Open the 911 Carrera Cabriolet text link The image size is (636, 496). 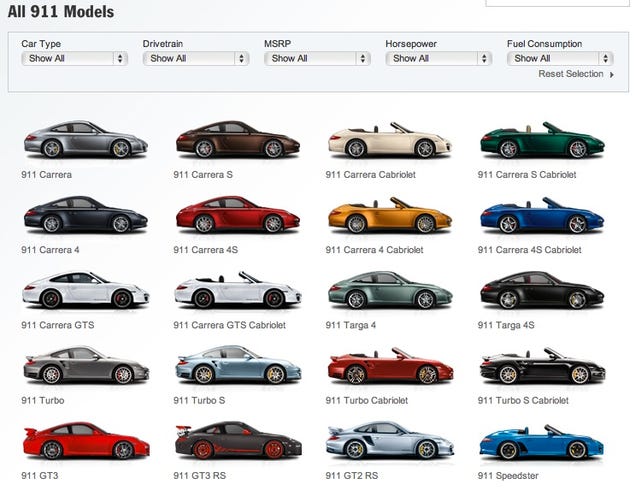pos(370,175)
